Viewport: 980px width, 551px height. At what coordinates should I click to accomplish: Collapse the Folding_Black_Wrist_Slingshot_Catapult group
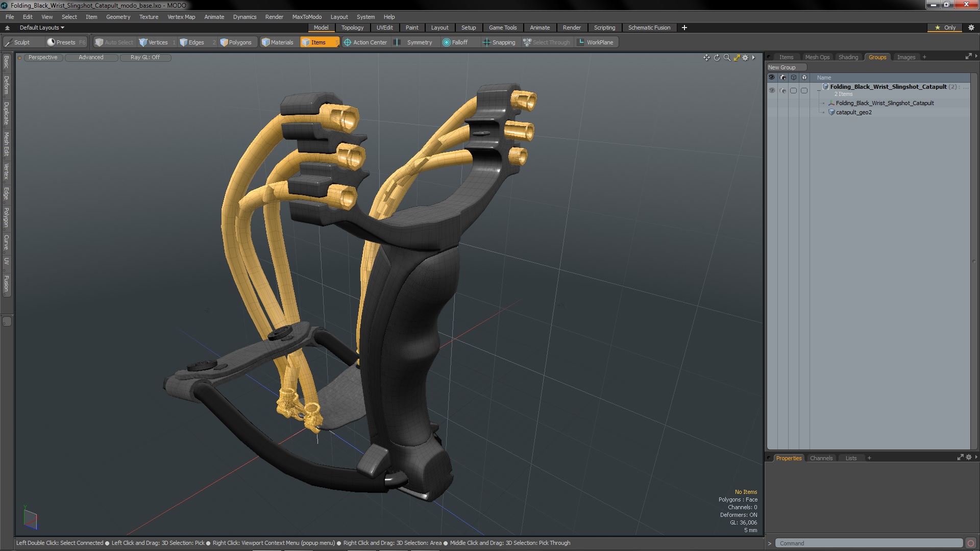click(819, 90)
